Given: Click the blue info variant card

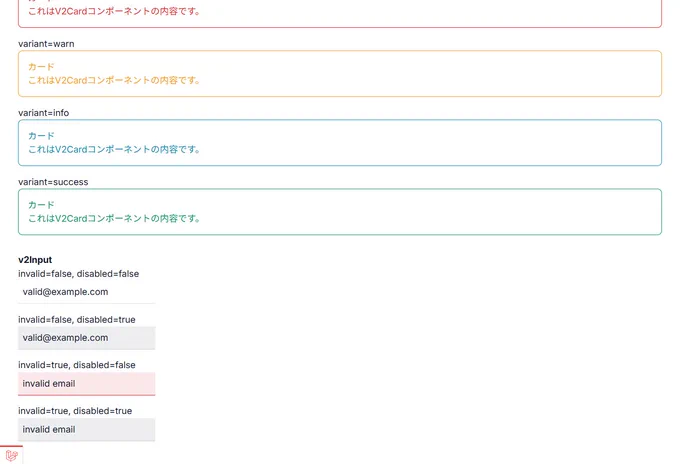Looking at the screenshot, I should pyautogui.click(x=340, y=143).
